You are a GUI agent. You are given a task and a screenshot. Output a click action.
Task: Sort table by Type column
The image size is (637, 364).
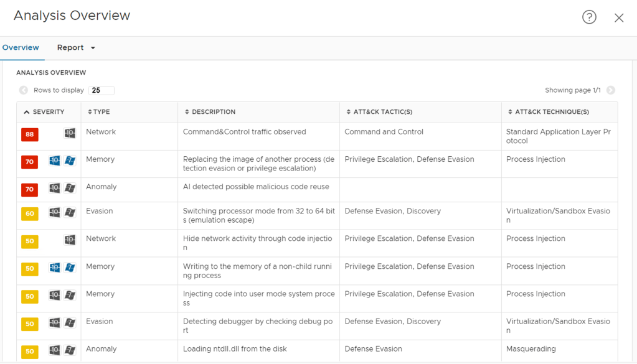(98, 112)
